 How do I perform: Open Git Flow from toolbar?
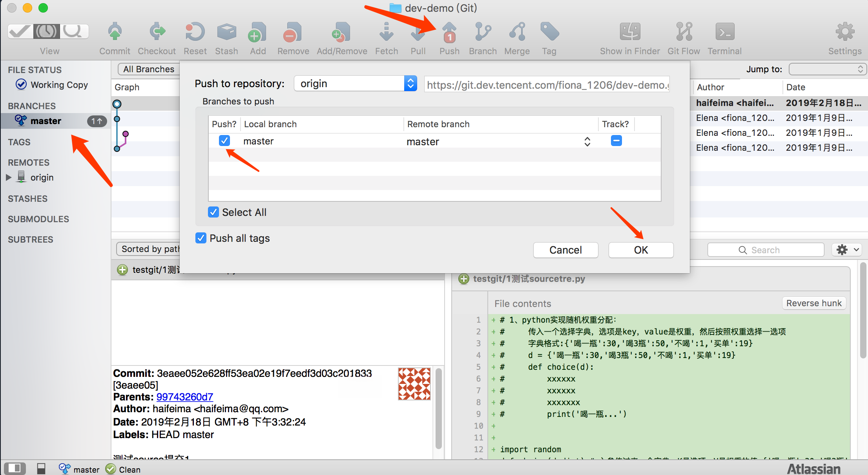(684, 38)
